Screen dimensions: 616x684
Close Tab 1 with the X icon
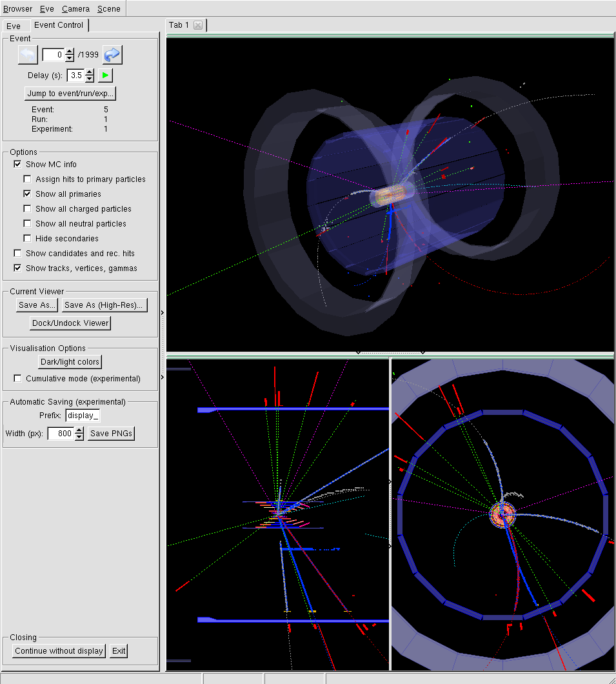198,25
